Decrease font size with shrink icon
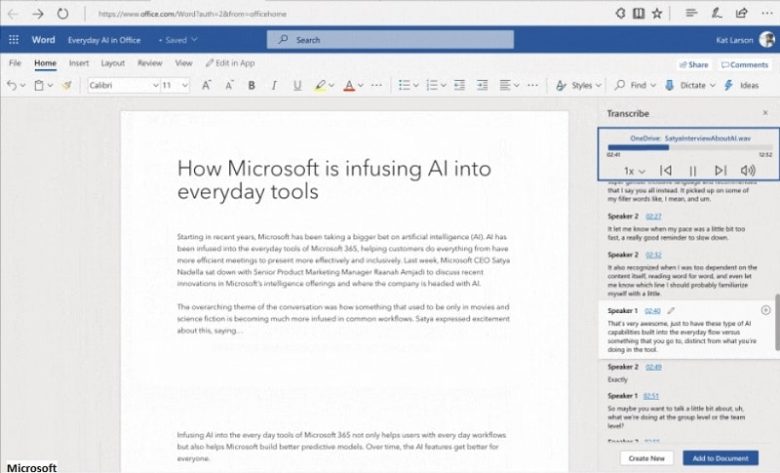780x473 pixels. point(229,86)
